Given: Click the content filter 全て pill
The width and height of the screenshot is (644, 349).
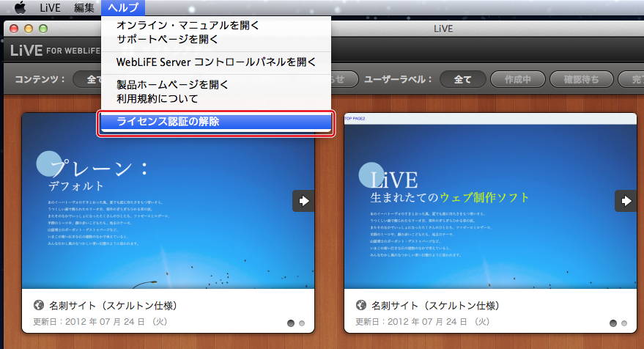Looking at the screenshot, I should [87, 79].
